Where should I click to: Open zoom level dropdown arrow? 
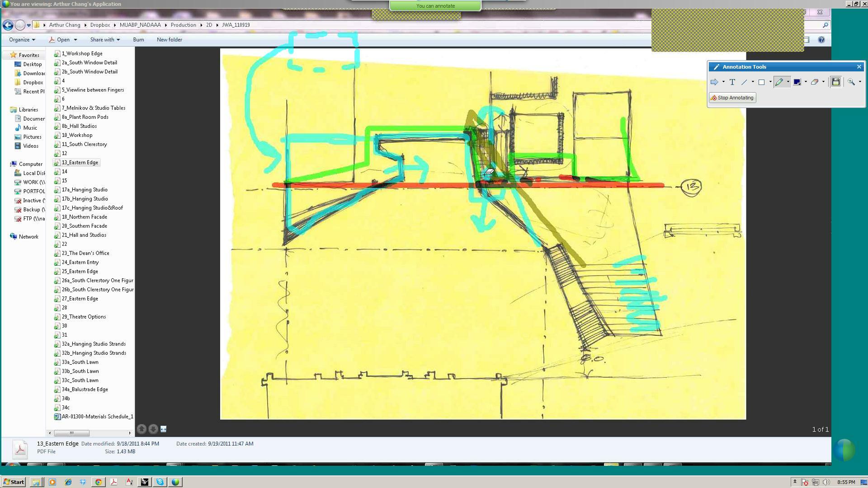click(860, 82)
